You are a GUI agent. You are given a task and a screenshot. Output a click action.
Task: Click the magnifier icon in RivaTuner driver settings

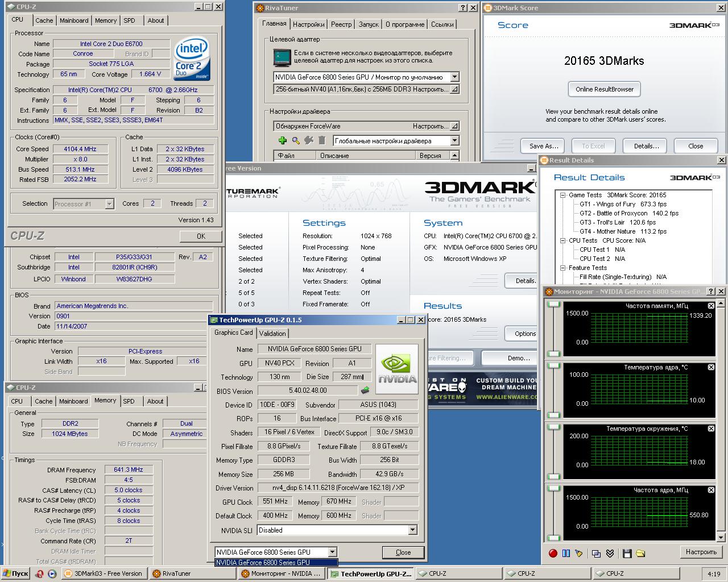(x=296, y=140)
